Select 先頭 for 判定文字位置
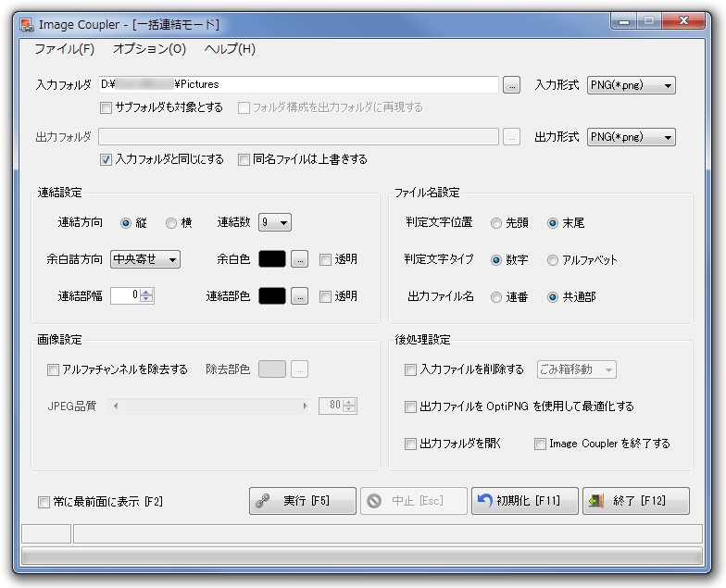 point(496,223)
